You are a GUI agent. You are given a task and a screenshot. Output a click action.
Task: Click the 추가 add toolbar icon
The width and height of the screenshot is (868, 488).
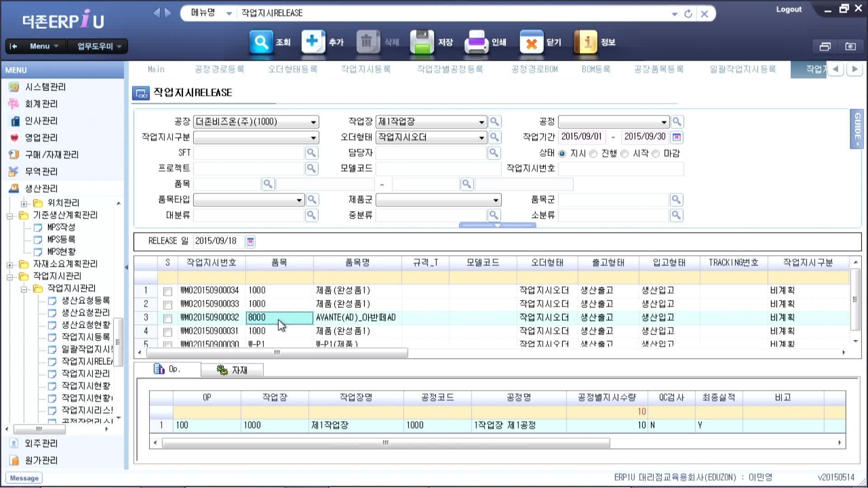[x=313, y=42]
